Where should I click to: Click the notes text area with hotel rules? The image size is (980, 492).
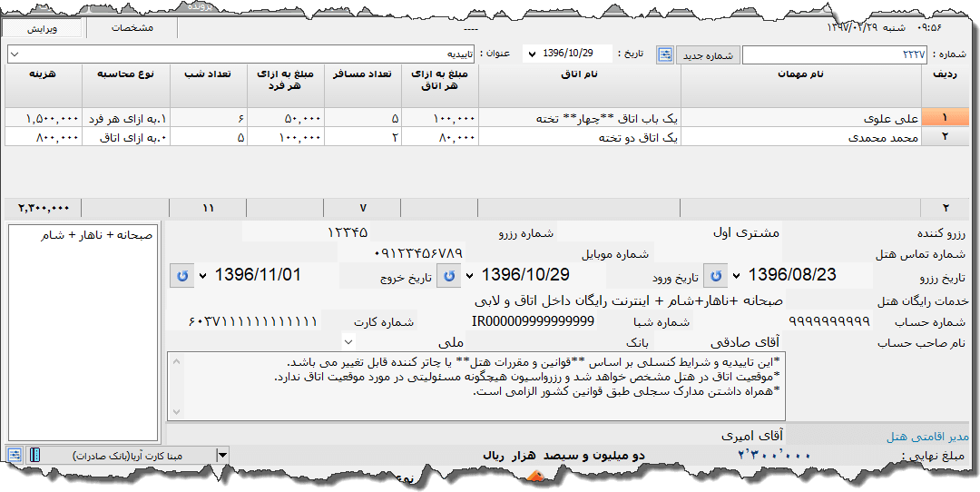click(476, 386)
